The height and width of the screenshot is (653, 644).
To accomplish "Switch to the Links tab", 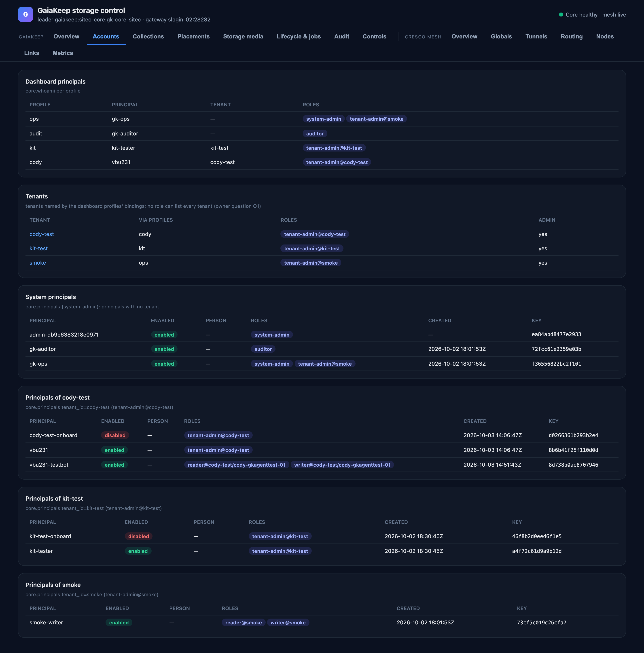I will (x=32, y=53).
